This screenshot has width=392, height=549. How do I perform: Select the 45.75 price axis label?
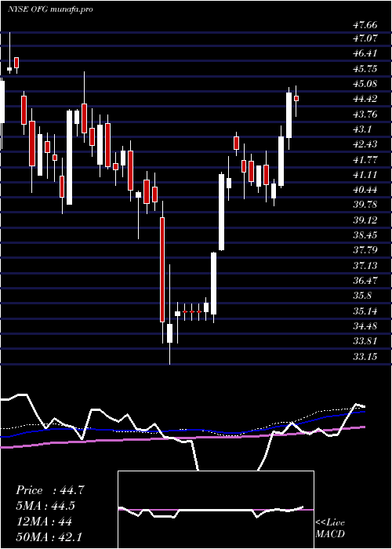pyautogui.click(x=365, y=69)
